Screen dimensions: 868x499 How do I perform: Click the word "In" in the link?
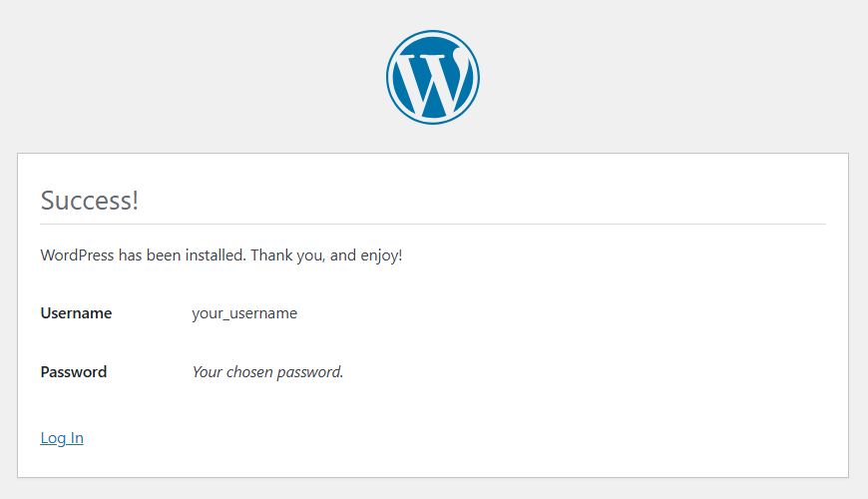[76, 438]
